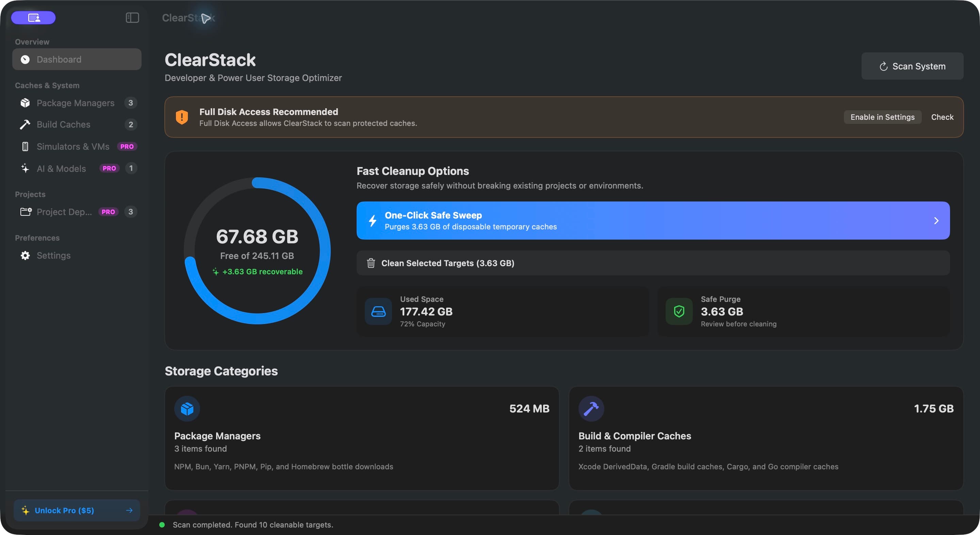Image resolution: width=980 pixels, height=535 pixels.
Task: Click the '72% Capacity' text
Action: [x=422, y=324]
